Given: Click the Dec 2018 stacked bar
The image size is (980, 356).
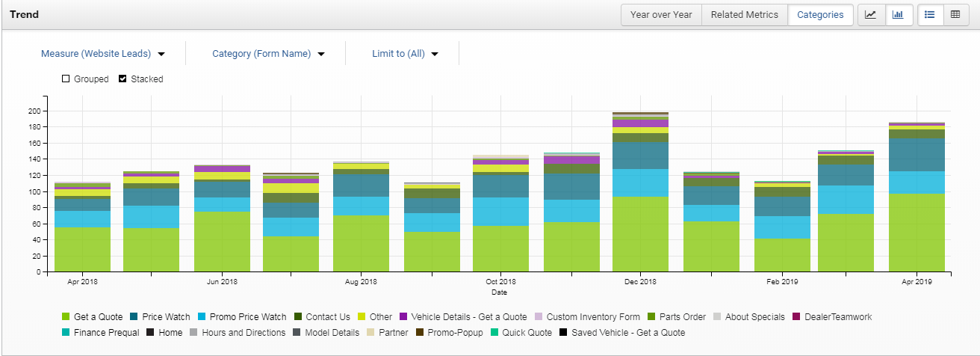Looking at the screenshot, I should (x=640, y=192).
